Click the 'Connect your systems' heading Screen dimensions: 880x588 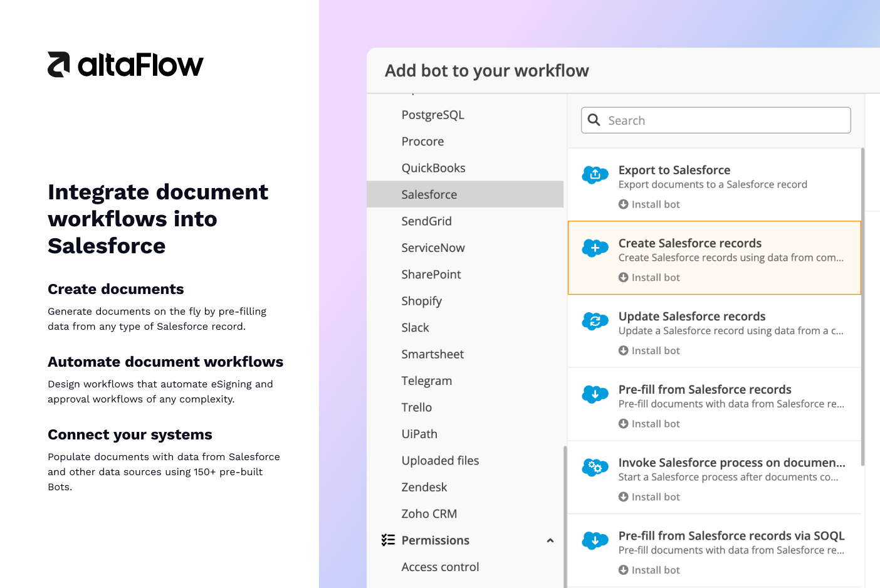click(130, 434)
